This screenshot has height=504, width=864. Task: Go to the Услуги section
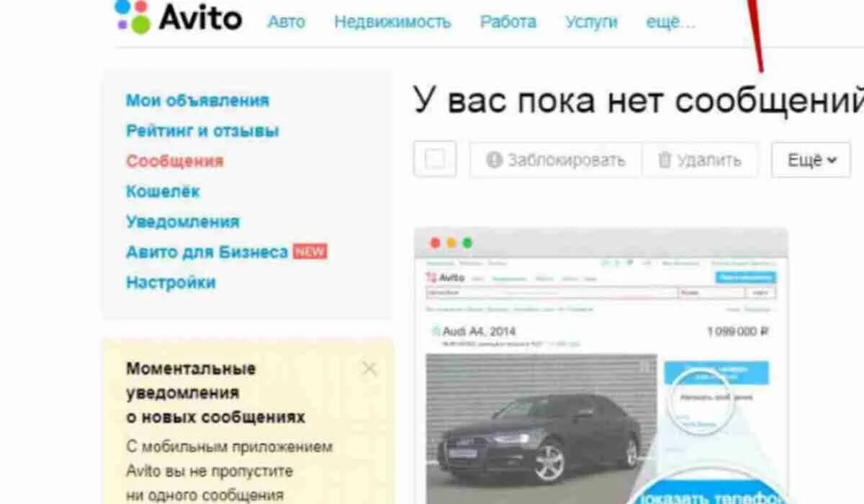click(x=591, y=22)
